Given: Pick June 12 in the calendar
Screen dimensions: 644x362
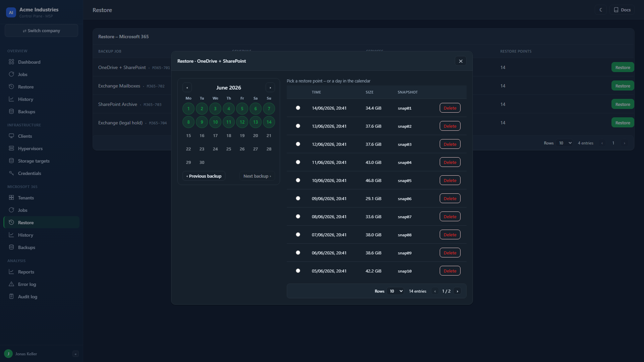Looking at the screenshot, I should 242,122.
